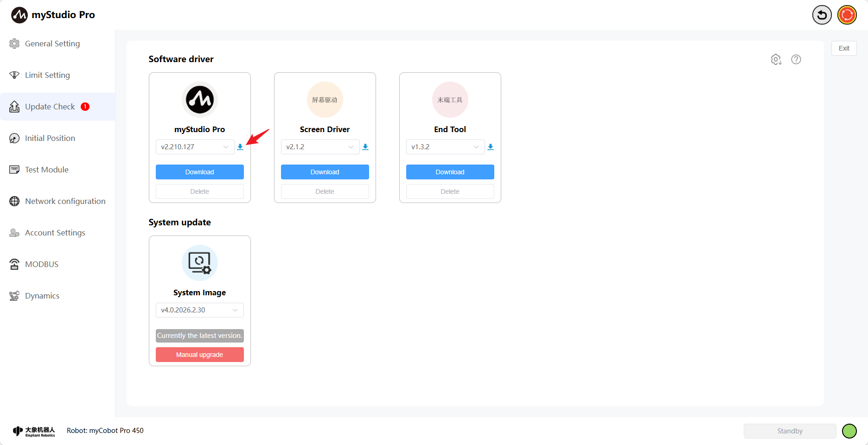Click the back arrow icon in header
Screen dimensions: 868x445
(822, 15)
